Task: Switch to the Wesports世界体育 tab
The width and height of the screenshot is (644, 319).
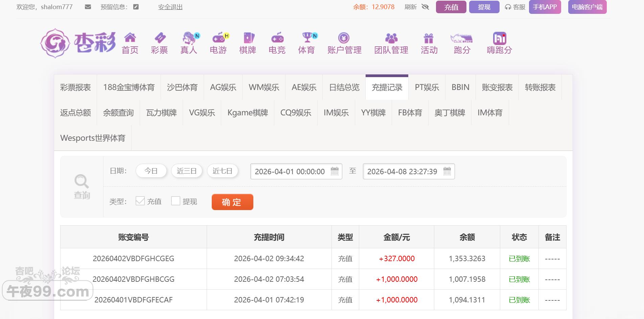Action: [x=93, y=138]
